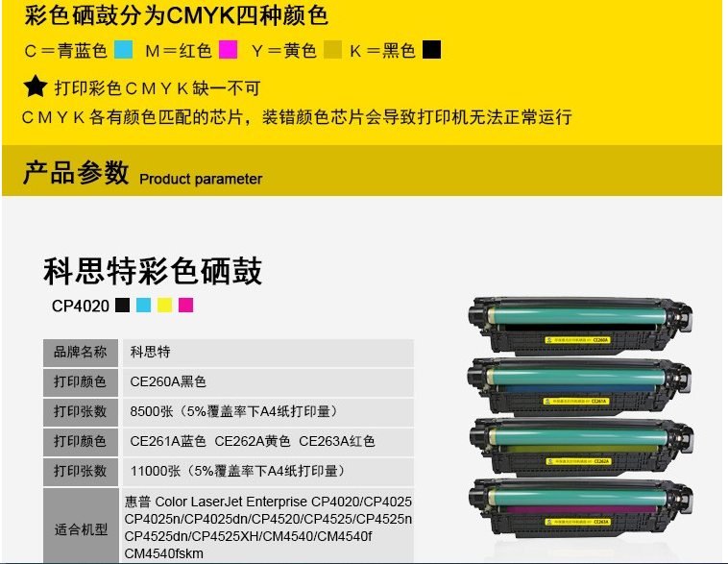
Task: Click the 科思特 brand value cell
Action: pos(268,353)
